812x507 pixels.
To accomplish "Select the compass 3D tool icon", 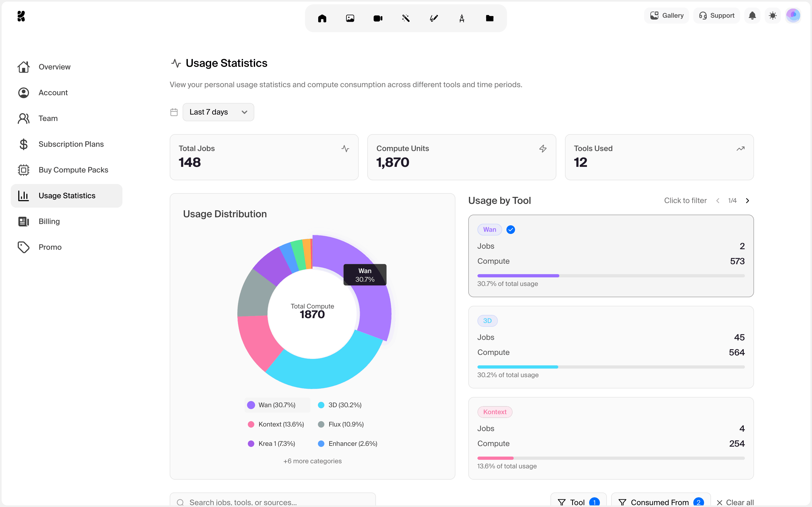I will 462,18.
